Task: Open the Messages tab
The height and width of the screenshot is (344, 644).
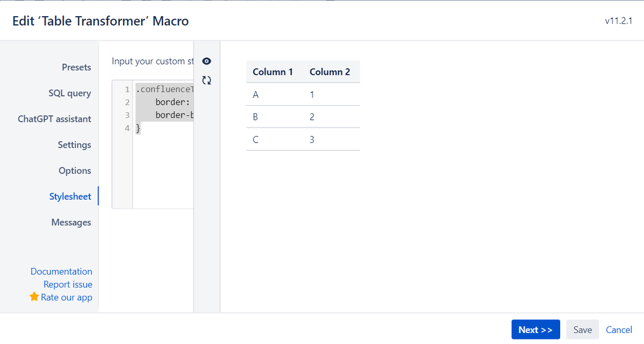Action: [x=71, y=222]
